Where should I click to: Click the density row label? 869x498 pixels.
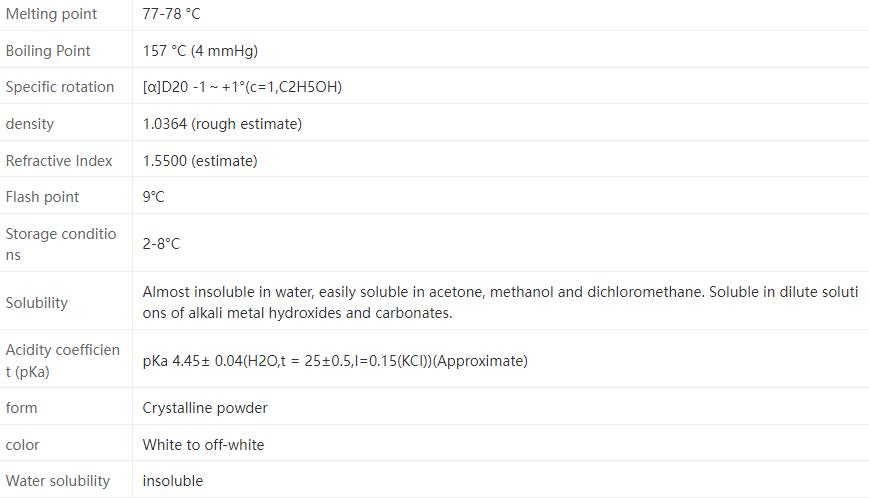(x=30, y=124)
